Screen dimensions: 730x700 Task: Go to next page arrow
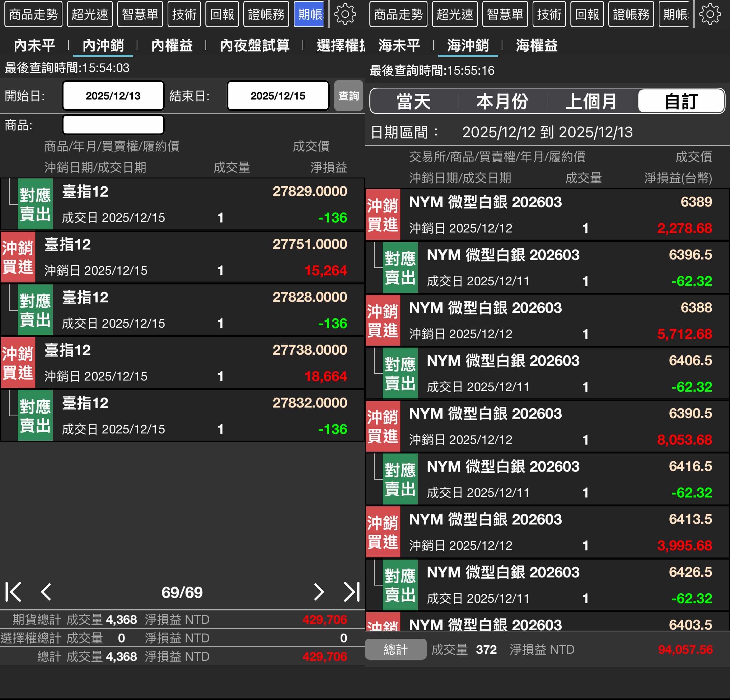(x=319, y=592)
